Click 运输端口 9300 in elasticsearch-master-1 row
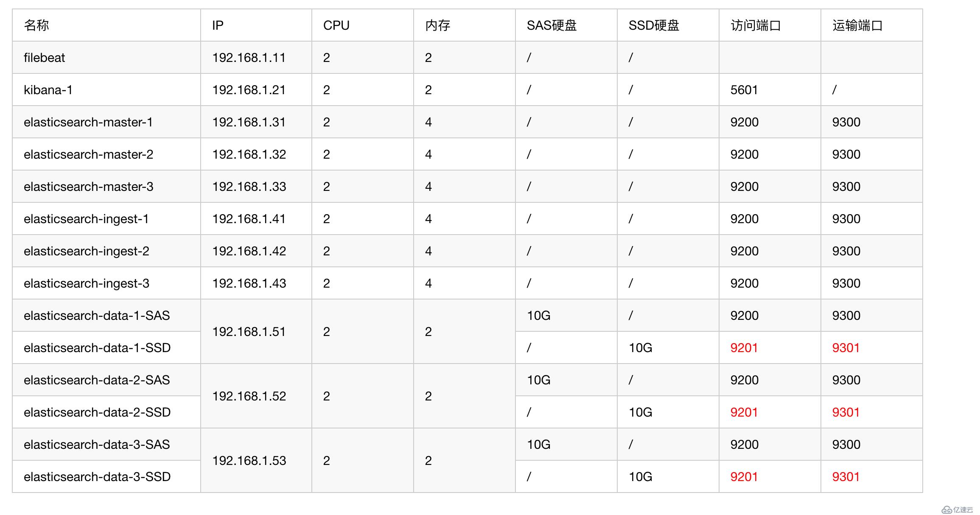The image size is (980, 515). click(846, 122)
